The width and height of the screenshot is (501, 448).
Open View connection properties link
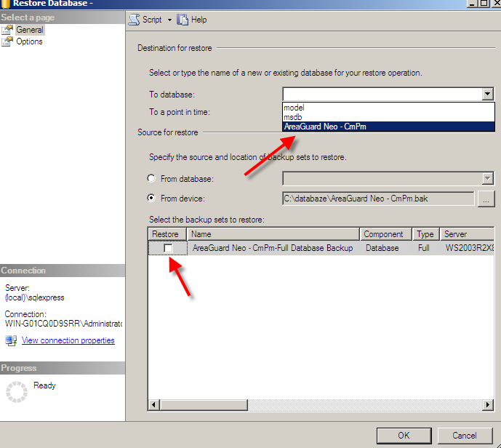[68, 340]
